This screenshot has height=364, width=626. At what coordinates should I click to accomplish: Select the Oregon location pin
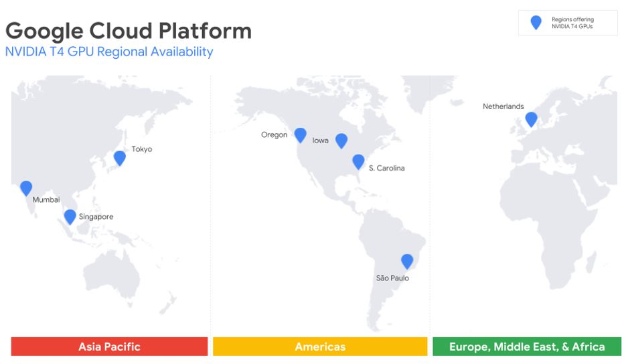click(300, 135)
